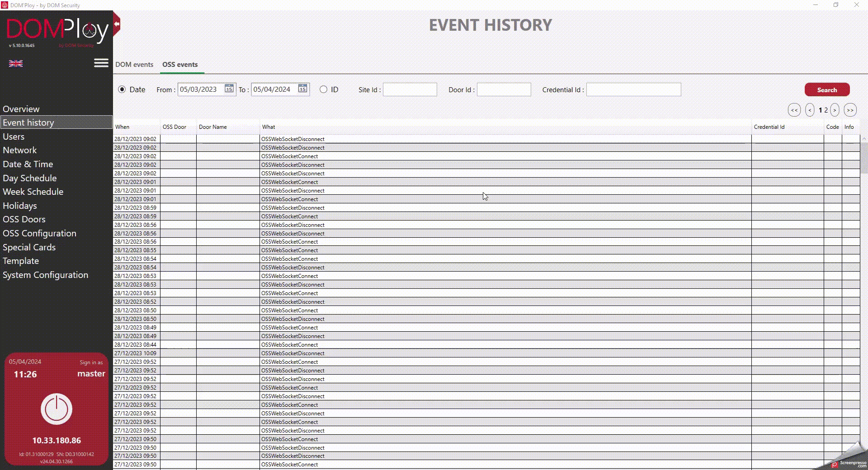Open Date & Time settings
Screen dimensions: 868x470
[28, 164]
